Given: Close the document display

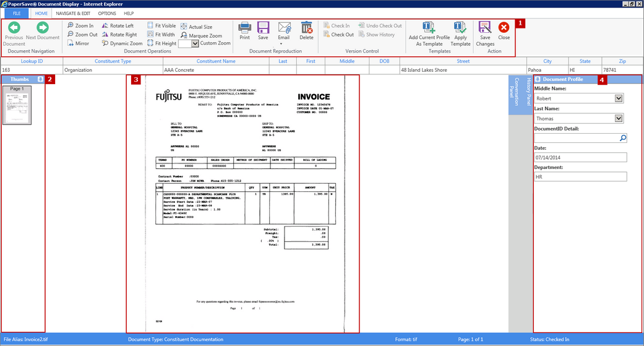Looking at the screenshot, I should [504, 31].
